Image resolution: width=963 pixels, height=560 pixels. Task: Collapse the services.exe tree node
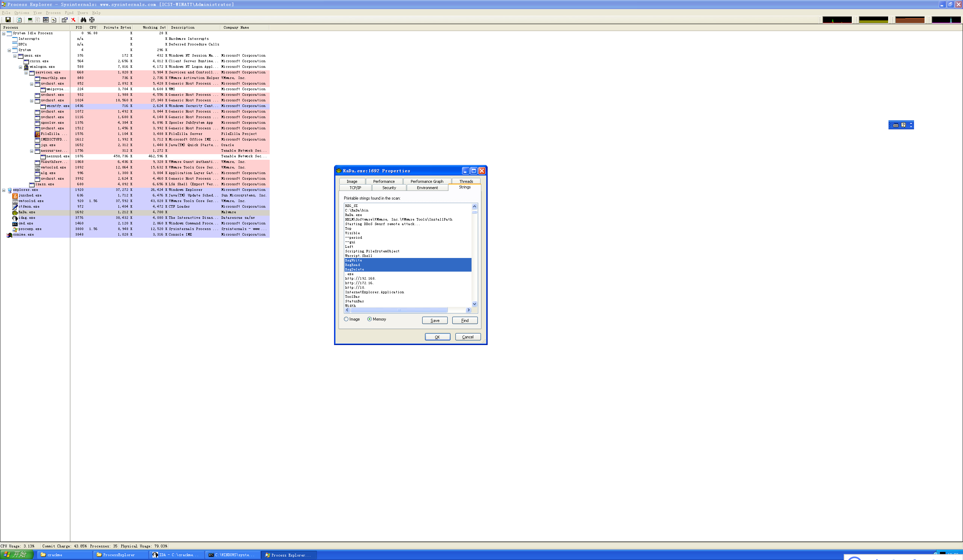[26, 72]
